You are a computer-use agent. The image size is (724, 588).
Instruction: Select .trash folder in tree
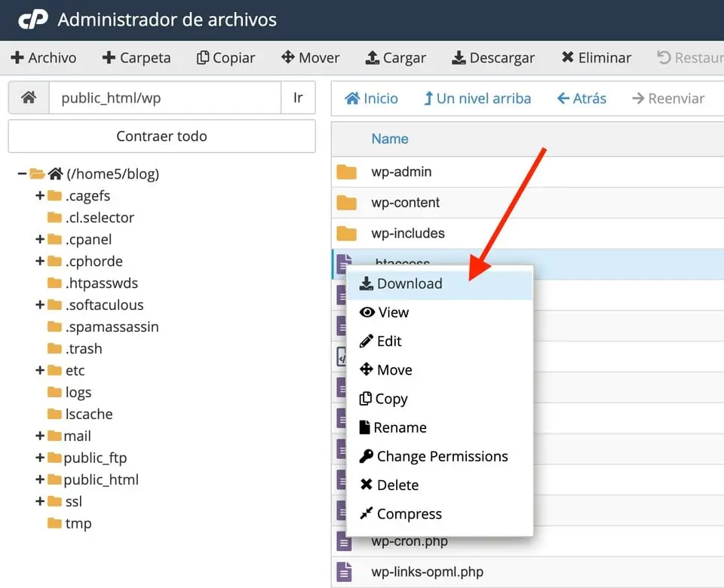(84, 348)
